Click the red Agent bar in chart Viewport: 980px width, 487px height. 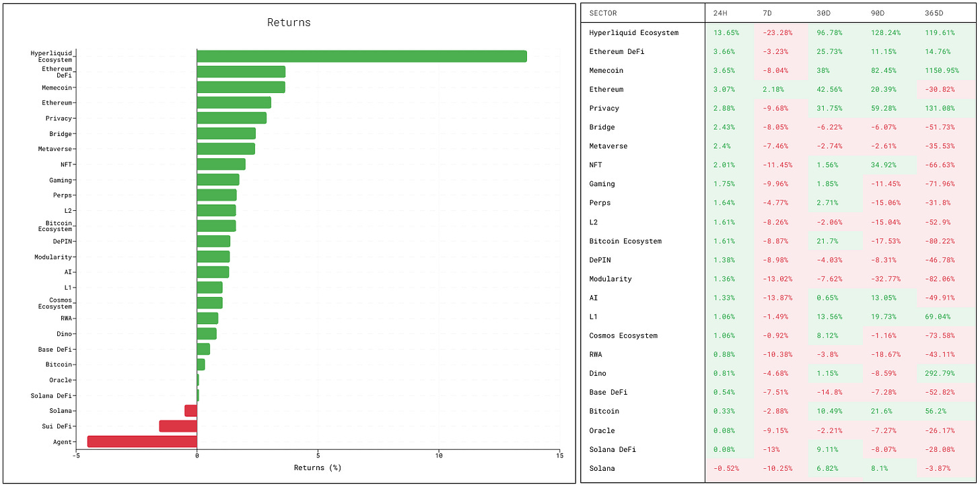click(x=142, y=441)
